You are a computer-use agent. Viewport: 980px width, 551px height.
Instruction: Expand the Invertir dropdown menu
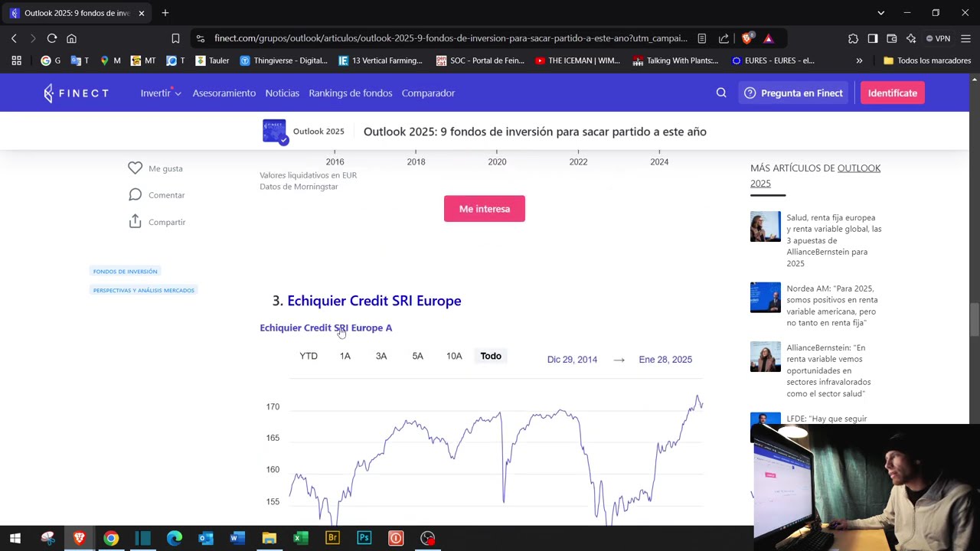click(160, 93)
